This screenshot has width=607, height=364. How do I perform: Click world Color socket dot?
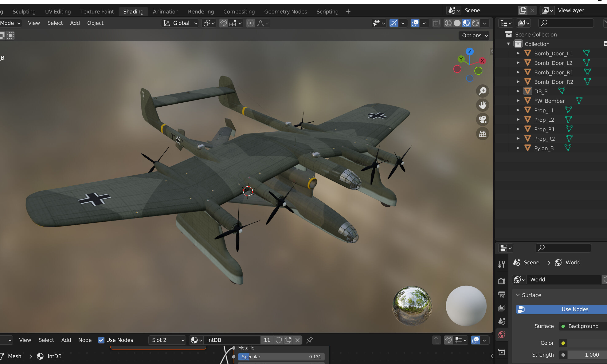[x=563, y=343]
